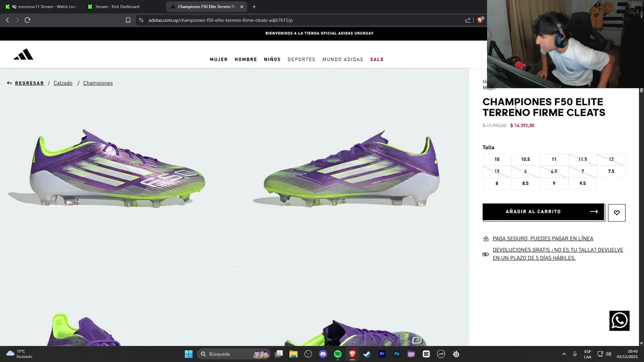Open volume control in system tray

click(x=608, y=354)
